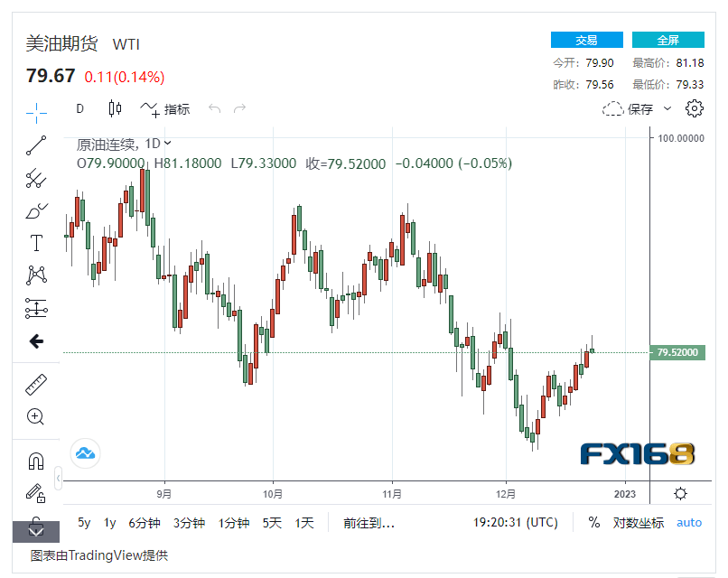Open the D interval dropdown
The width and height of the screenshot is (728, 578).
(x=79, y=108)
